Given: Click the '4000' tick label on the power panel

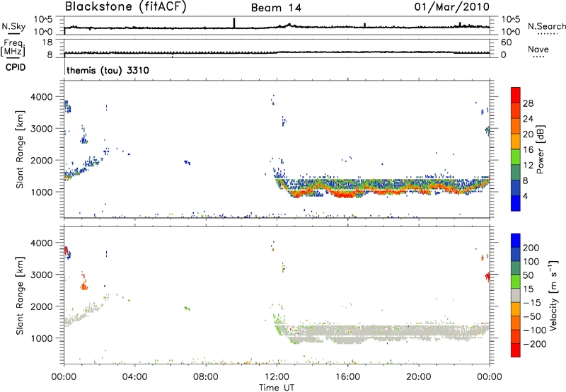Looking at the screenshot, I should 42,97.
